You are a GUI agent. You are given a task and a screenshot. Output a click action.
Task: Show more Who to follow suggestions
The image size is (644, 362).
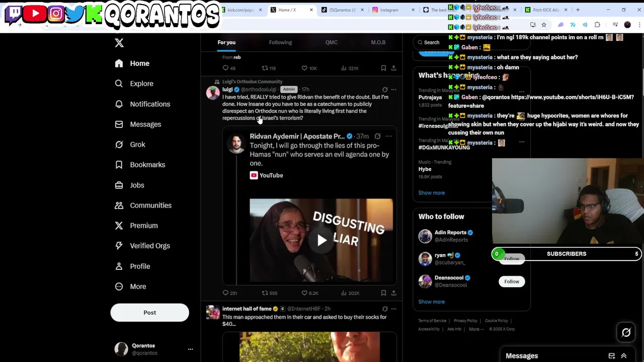click(432, 302)
